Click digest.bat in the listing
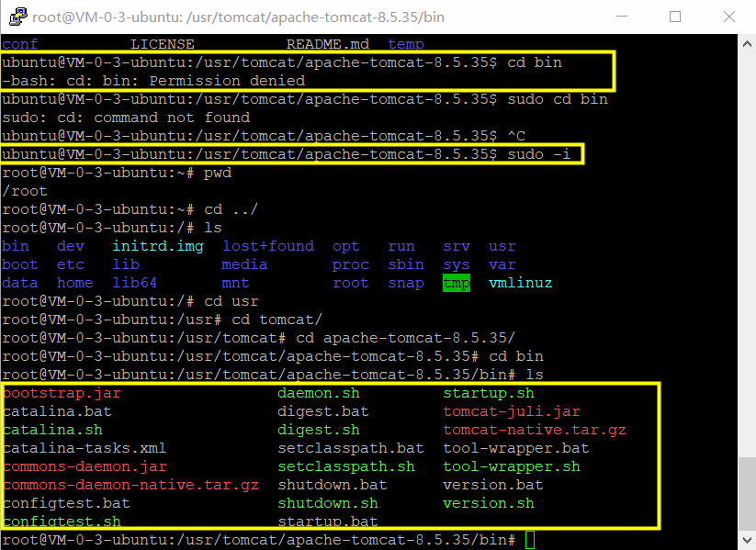This screenshot has height=550, width=756. [323, 411]
